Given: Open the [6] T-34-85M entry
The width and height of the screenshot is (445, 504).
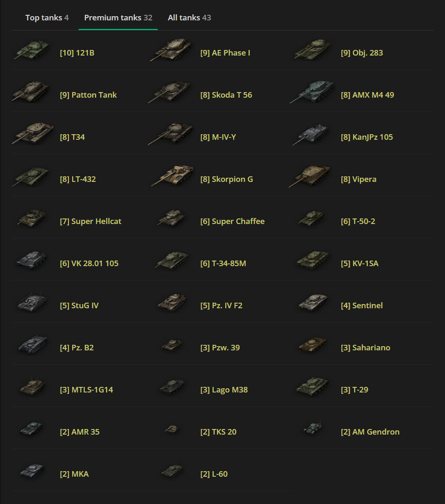Looking at the screenshot, I should pos(223,263).
